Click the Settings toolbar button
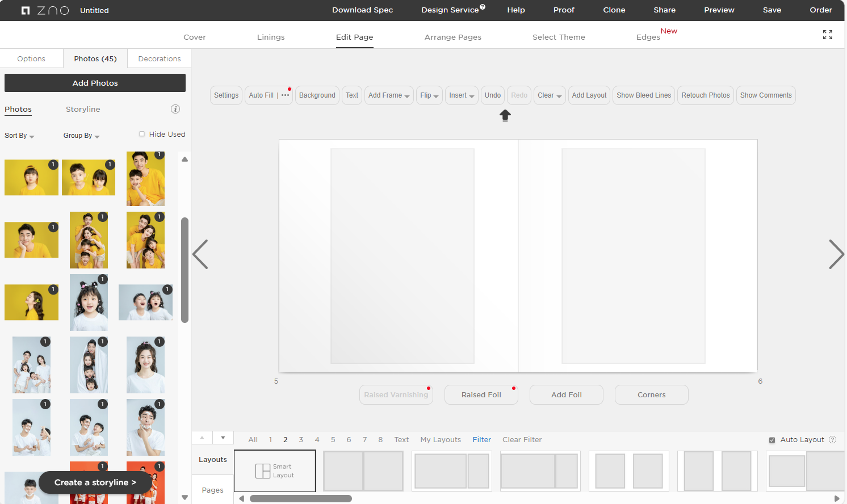The image size is (847, 504). click(226, 95)
